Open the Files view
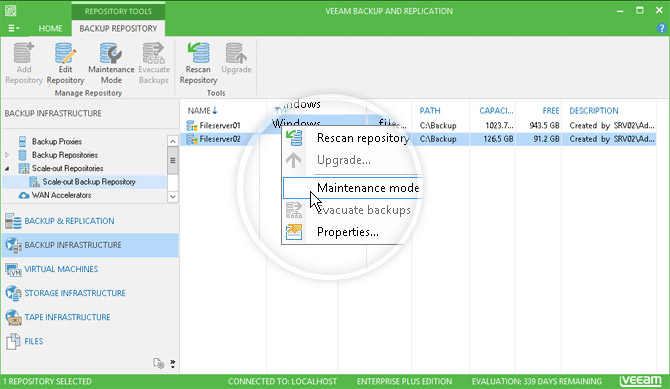This screenshot has height=389, width=670. (90, 341)
